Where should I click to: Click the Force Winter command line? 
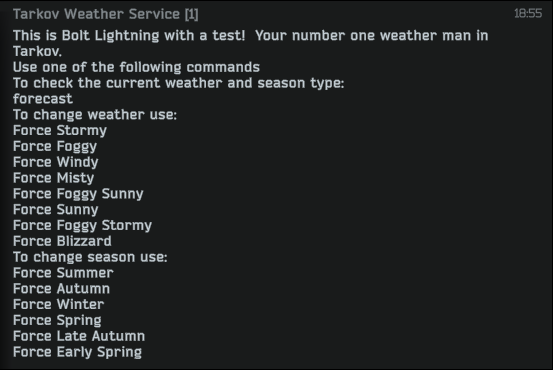(x=59, y=304)
